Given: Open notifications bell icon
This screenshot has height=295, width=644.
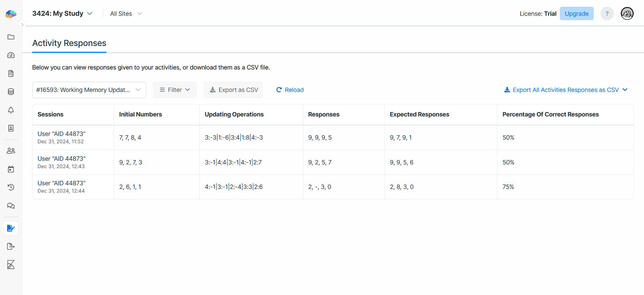Looking at the screenshot, I should point(11,110).
